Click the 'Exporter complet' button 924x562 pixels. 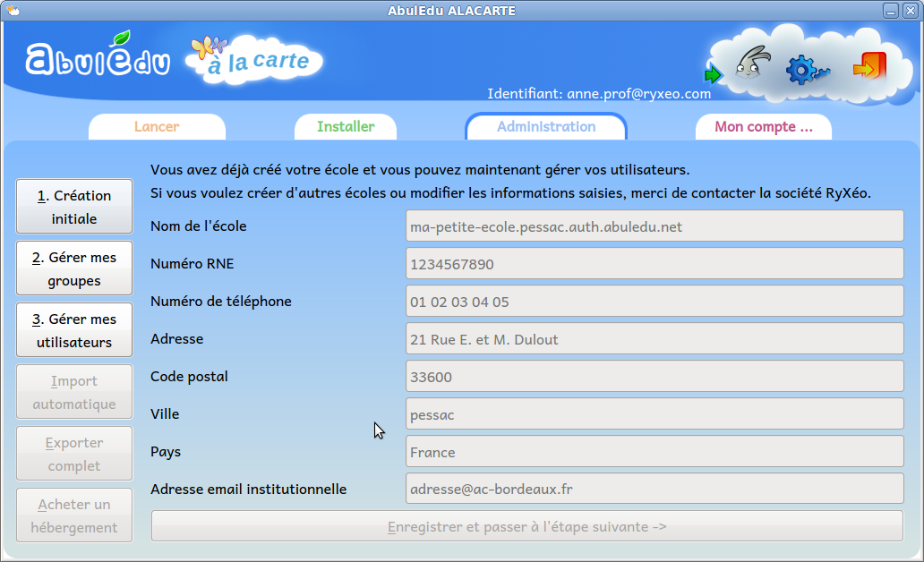74,454
